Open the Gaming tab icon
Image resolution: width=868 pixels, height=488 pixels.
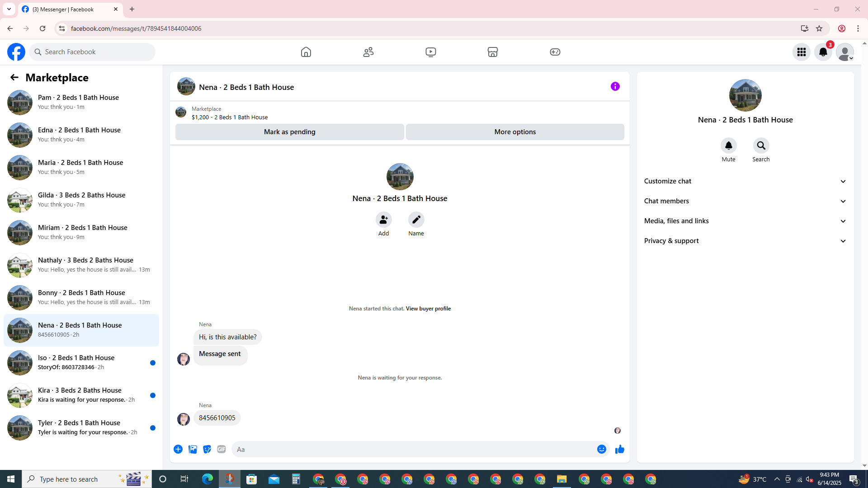click(x=555, y=52)
